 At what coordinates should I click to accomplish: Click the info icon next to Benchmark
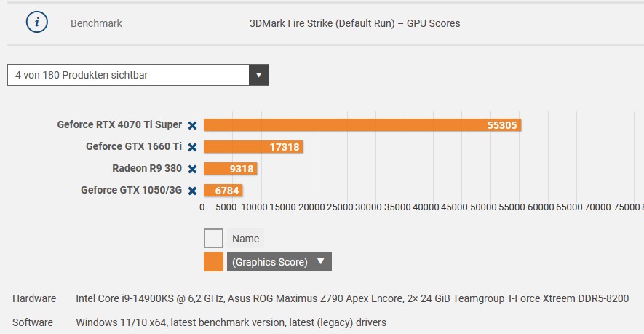37,22
